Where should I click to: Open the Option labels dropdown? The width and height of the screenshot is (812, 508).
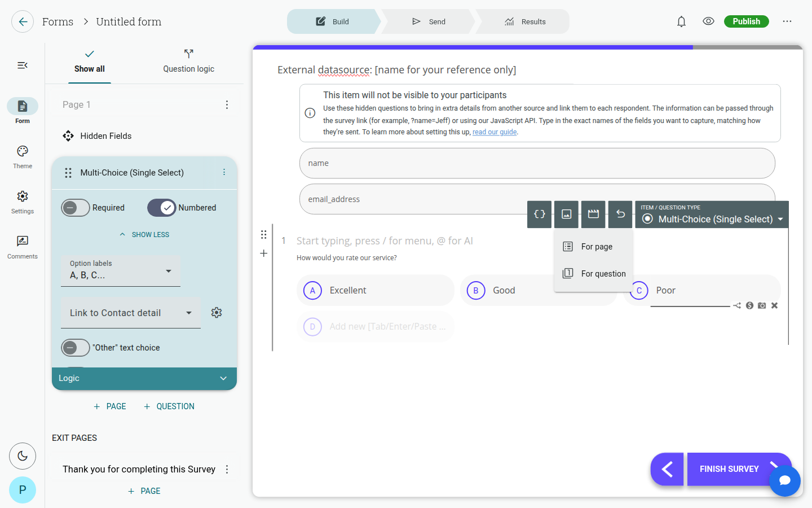pyautogui.click(x=121, y=270)
